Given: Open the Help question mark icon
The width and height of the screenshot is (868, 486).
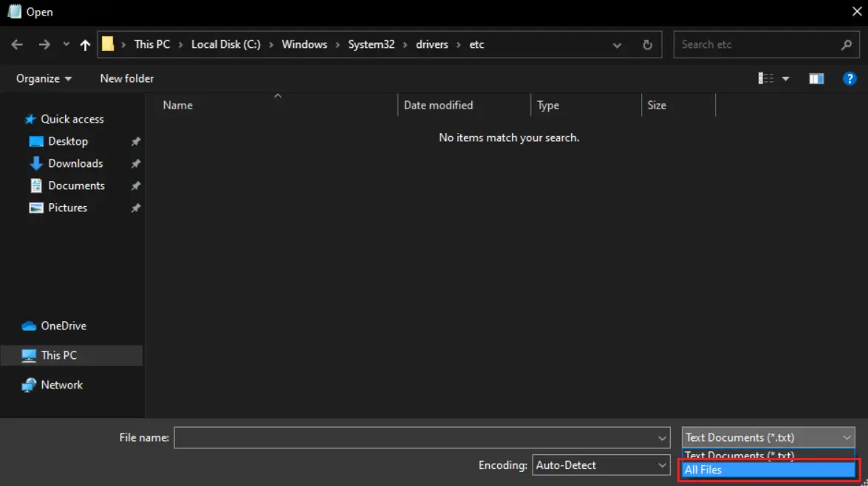Looking at the screenshot, I should pyautogui.click(x=850, y=78).
